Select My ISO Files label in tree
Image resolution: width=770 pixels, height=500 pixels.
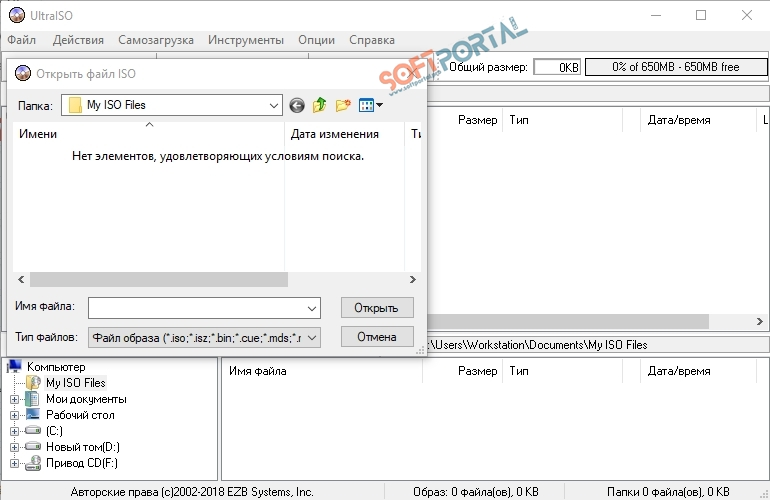76,383
